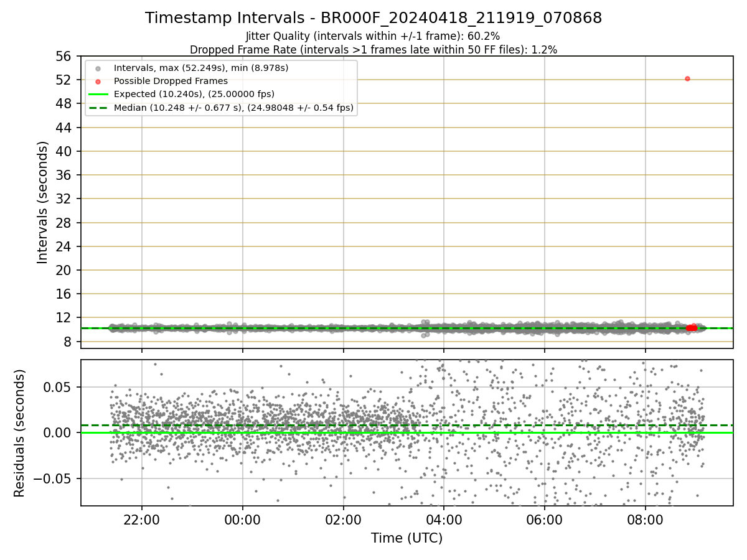Click legend entry 'Possible Dropped Frames'
Screen dimensions: 747x560
[x=171, y=81]
